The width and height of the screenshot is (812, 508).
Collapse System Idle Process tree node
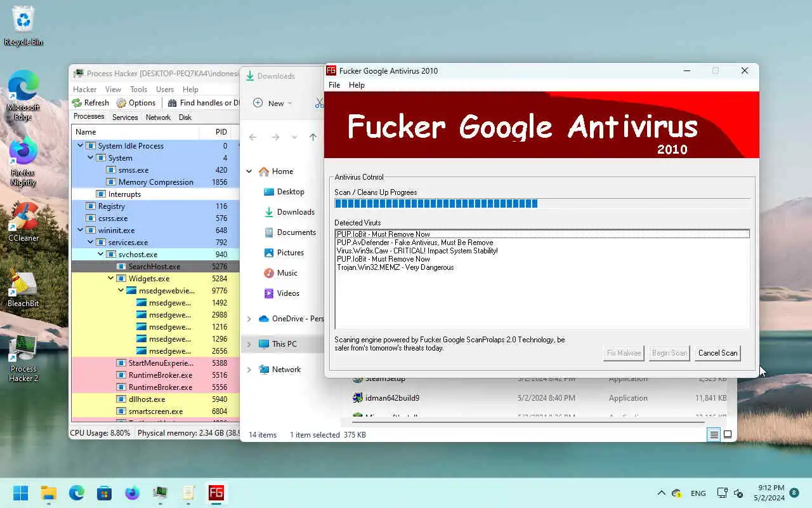[x=80, y=145]
